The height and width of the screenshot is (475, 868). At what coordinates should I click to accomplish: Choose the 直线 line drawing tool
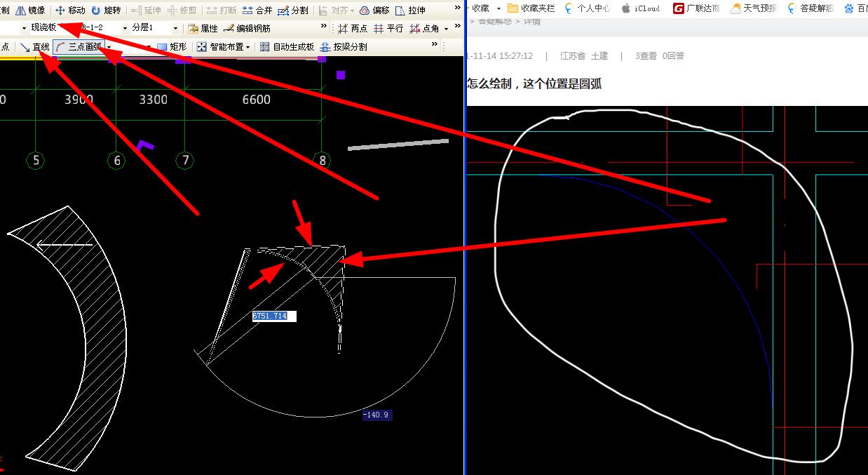click(34, 47)
